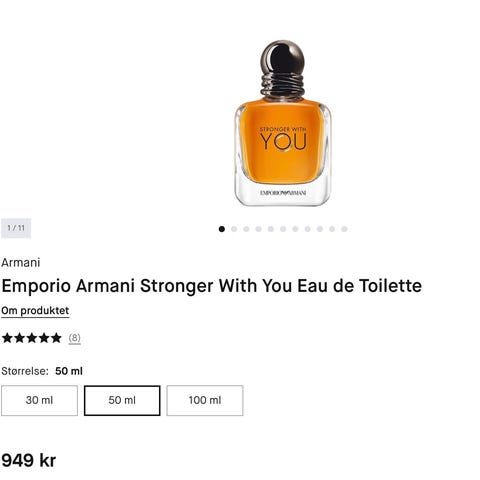
Task: Click the Stronger With You bottle image
Action: click(283, 123)
